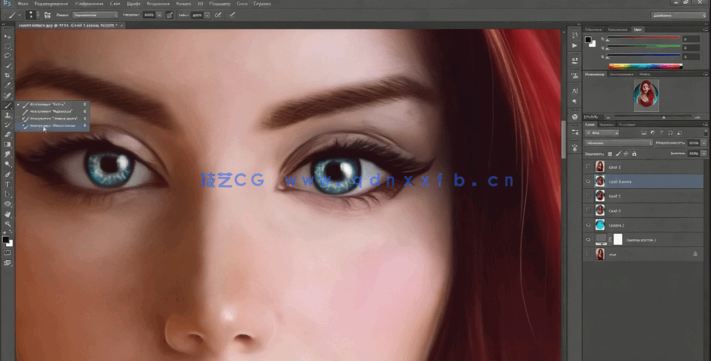Screen dimensions: 711x361
Task: Open the workspace switcher dropdown
Action: pyautogui.click(x=679, y=15)
